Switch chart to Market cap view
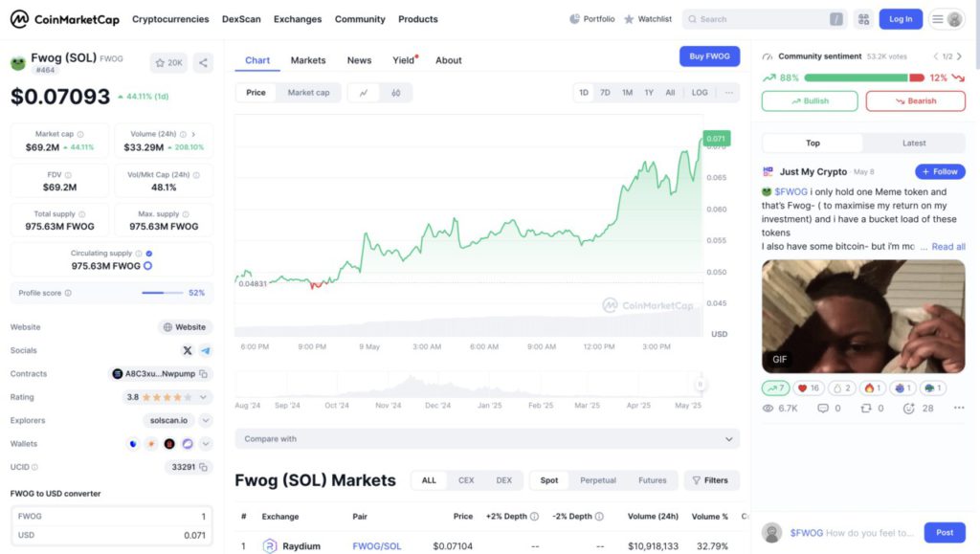 (x=308, y=93)
